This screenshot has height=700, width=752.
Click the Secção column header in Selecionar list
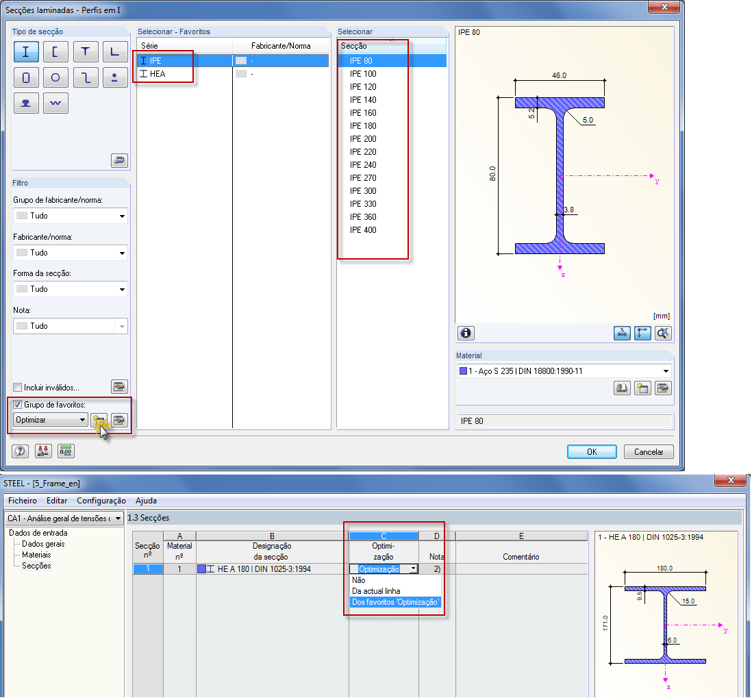click(x=392, y=46)
